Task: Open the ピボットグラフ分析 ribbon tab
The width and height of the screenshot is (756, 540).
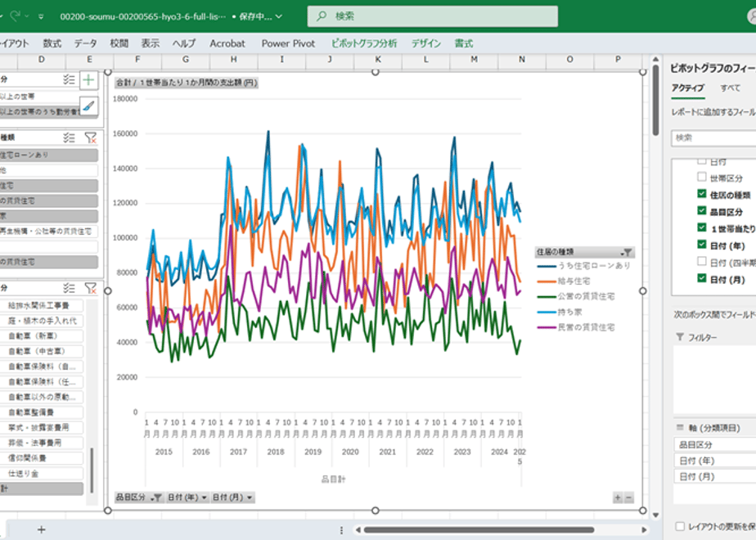Action: 364,43
